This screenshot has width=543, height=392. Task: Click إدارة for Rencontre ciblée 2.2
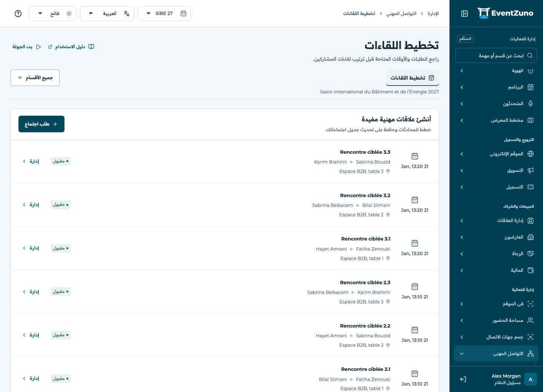click(x=31, y=335)
